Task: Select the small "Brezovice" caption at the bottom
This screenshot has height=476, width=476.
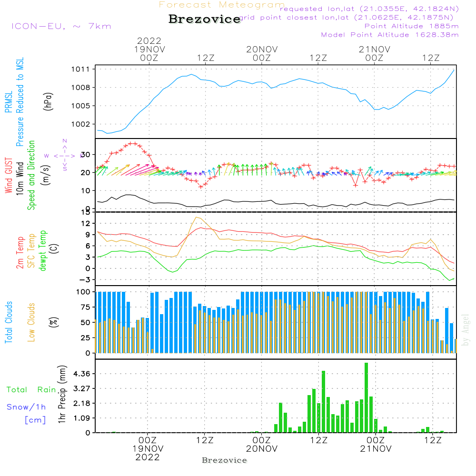Action: click(224, 460)
